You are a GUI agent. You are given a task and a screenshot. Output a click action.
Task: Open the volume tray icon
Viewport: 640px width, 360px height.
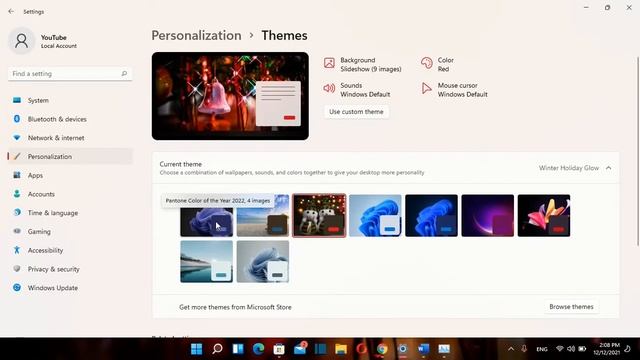pos(571,349)
